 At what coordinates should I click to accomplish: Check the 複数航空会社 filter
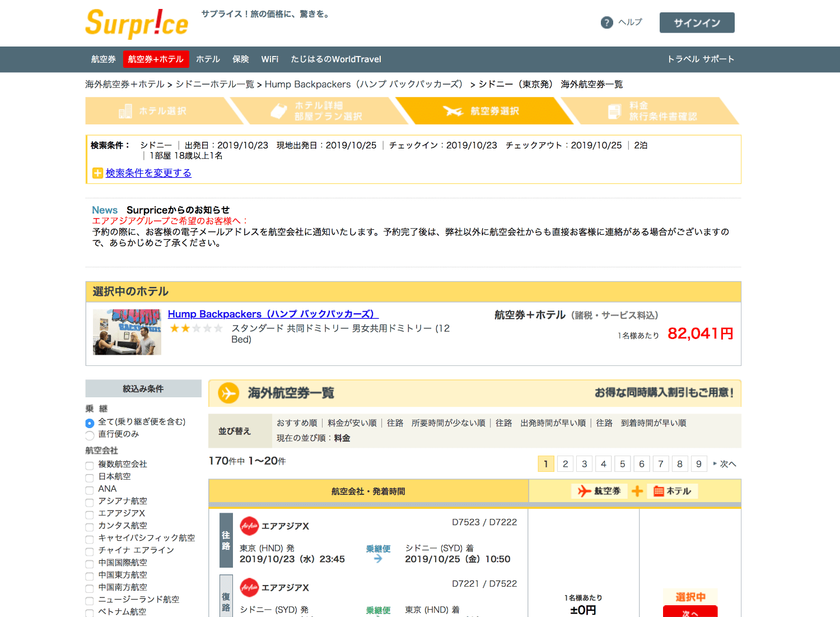90,466
